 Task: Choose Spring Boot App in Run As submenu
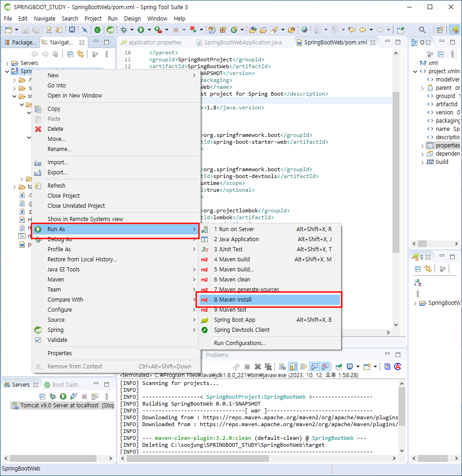(269, 320)
